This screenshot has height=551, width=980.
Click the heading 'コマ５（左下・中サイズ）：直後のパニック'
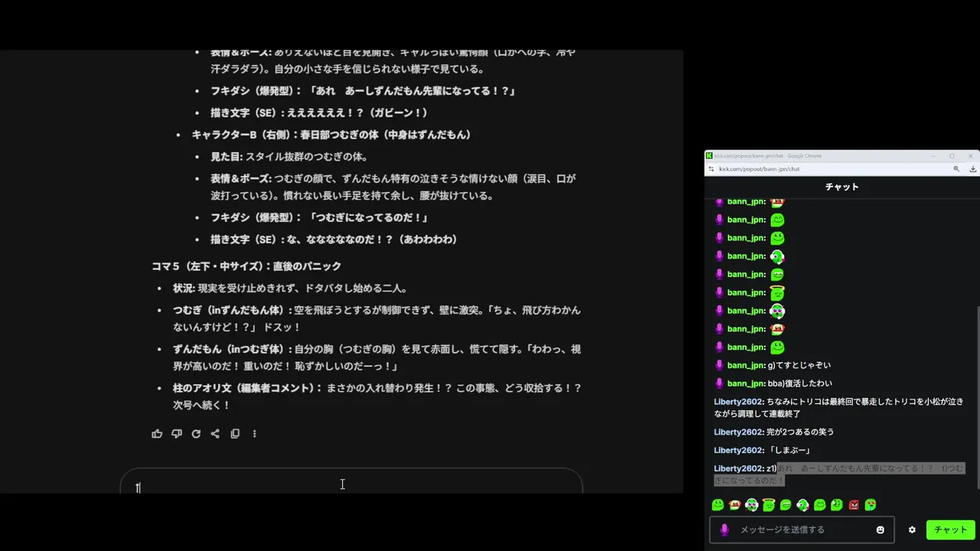coord(246,266)
